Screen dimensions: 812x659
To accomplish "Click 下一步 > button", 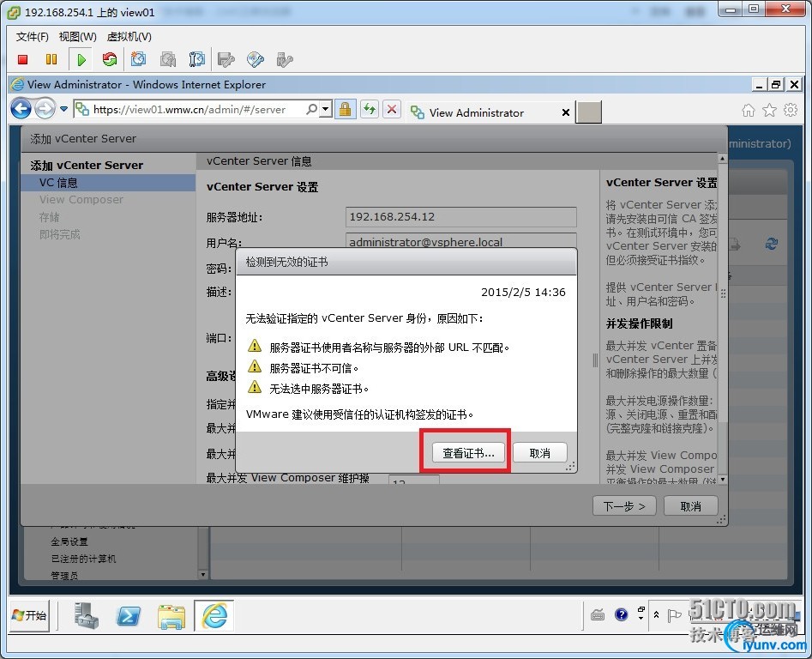I will [x=624, y=506].
